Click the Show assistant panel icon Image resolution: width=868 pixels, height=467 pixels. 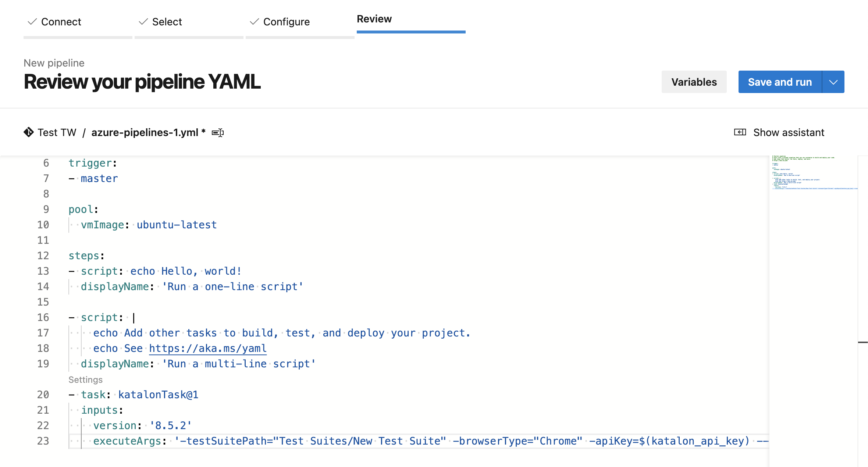740,132
